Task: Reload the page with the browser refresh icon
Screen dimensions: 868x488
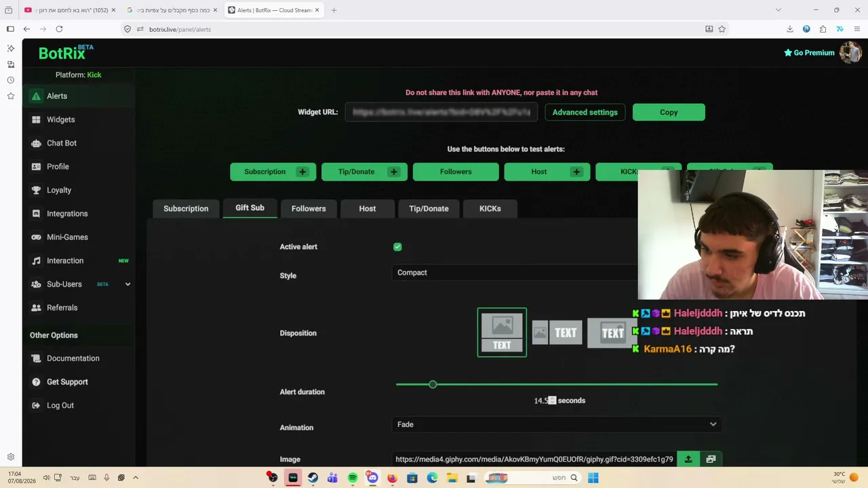Action: click(59, 29)
